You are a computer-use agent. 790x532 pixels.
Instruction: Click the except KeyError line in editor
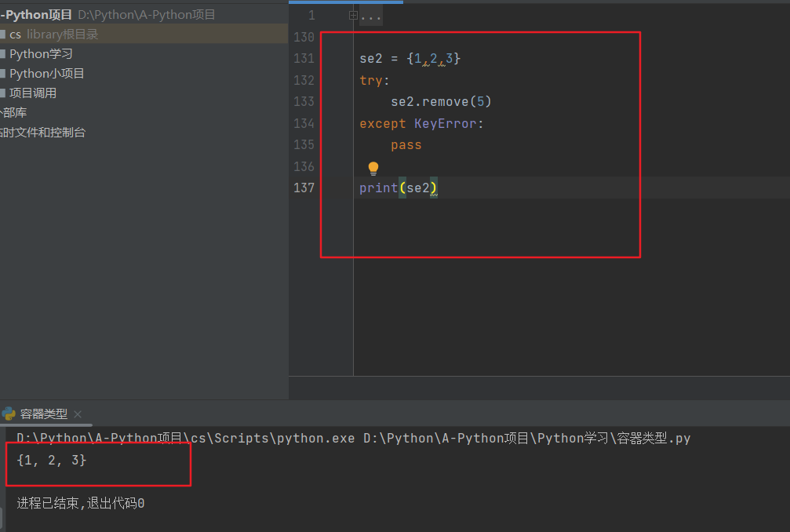pyautogui.click(x=421, y=124)
